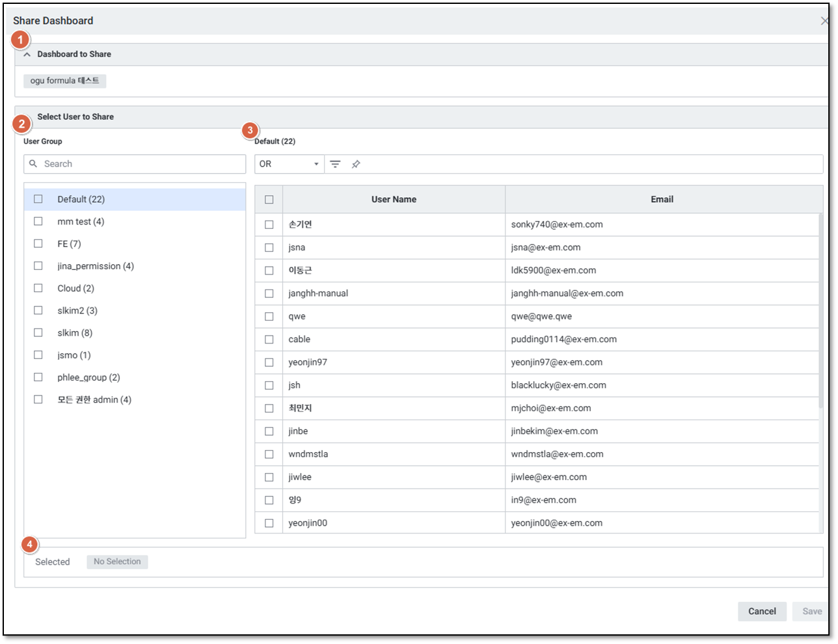Close the Share Dashboard dialog
Image resolution: width=838 pixels, height=644 pixels.
(824, 21)
